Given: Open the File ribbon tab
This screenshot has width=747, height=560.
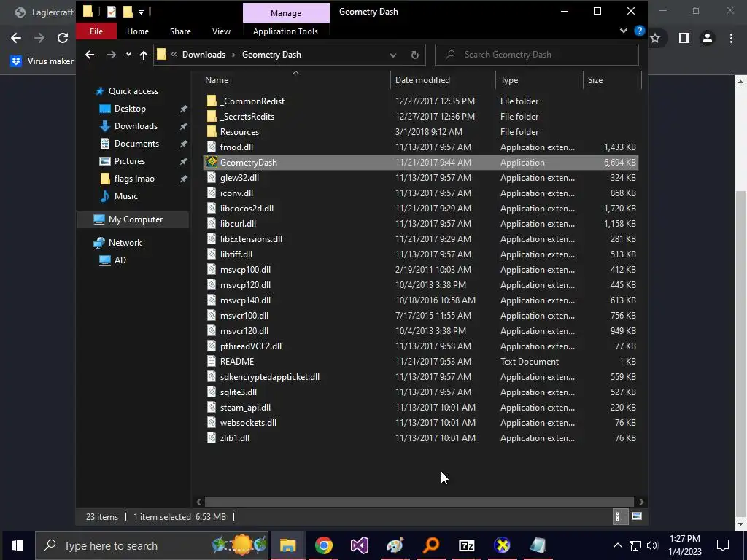Looking at the screenshot, I should click(x=96, y=31).
